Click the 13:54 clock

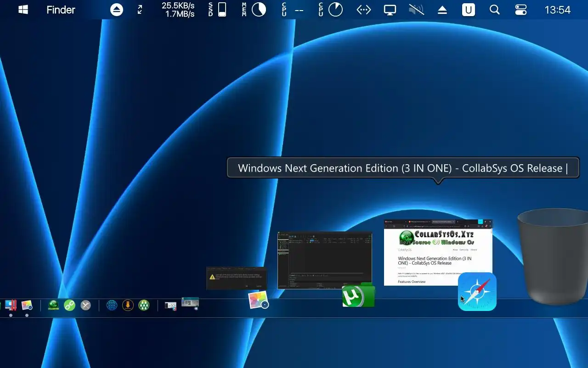pos(557,10)
